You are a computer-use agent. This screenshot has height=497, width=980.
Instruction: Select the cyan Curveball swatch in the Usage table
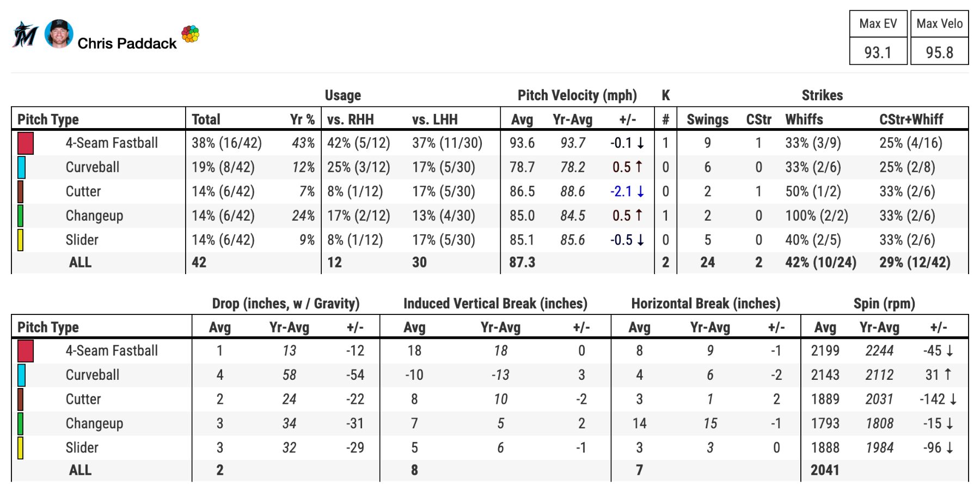coord(21,167)
